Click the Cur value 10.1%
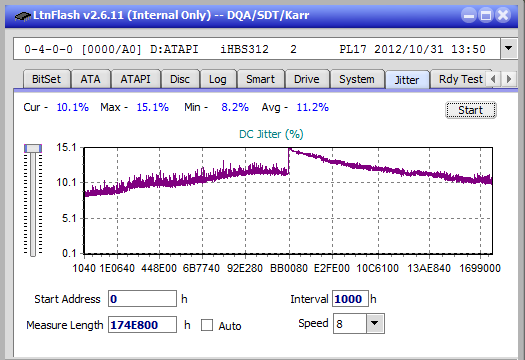The width and height of the screenshot is (525, 360). pos(73,107)
